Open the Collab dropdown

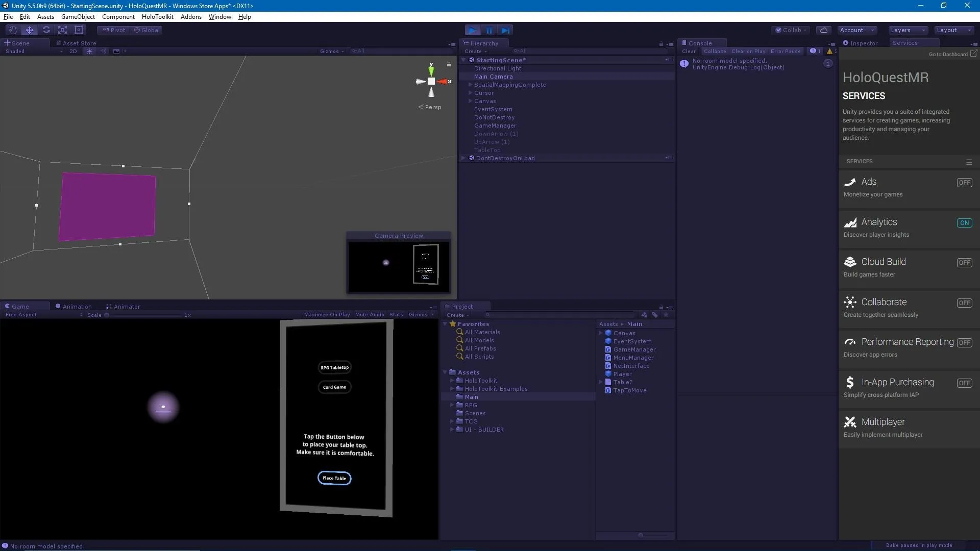pos(790,30)
